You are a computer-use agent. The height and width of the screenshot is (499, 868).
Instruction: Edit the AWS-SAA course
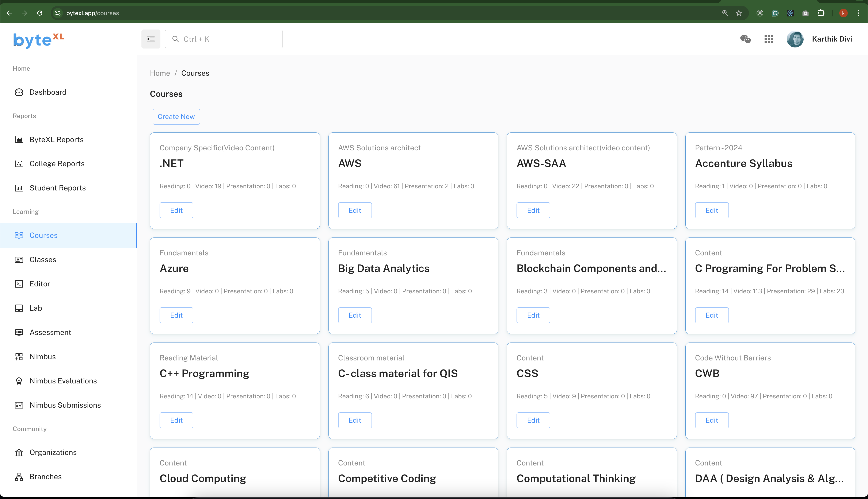533,210
